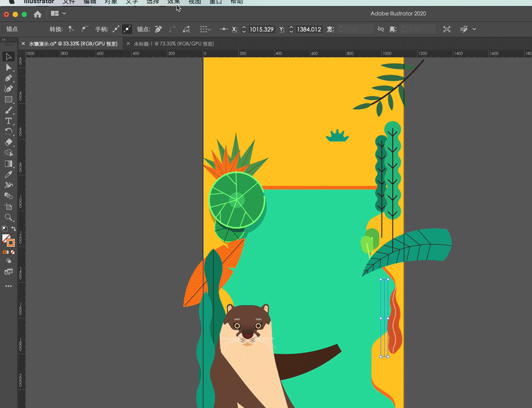This screenshot has width=532, height=408.
Task: Select the Pen tool
Action: (x=9, y=78)
